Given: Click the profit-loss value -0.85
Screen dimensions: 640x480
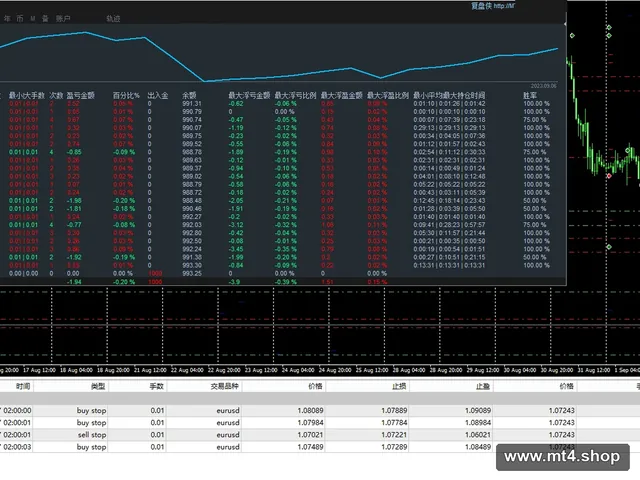Looking at the screenshot, I should (74, 152).
